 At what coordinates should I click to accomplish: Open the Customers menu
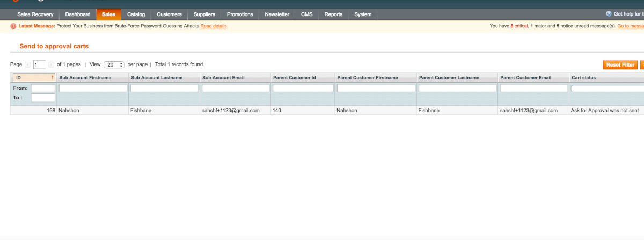(169, 14)
